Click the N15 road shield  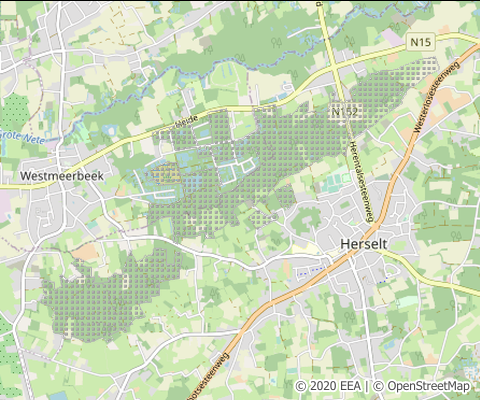(421, 42)
